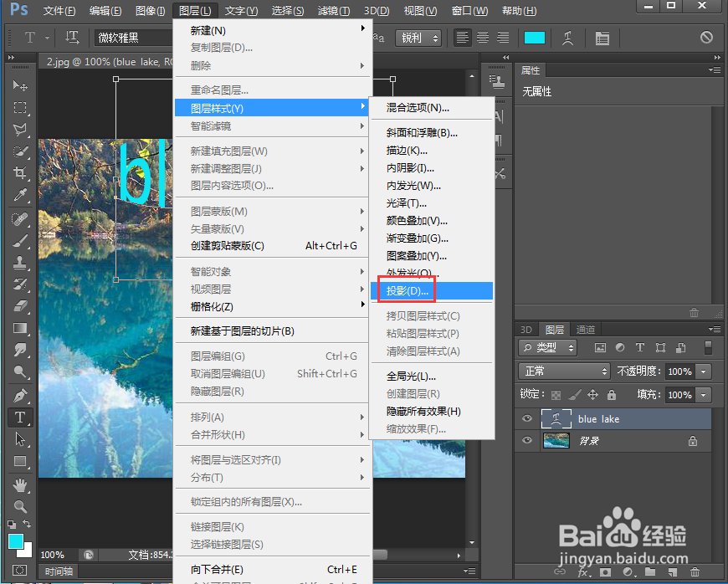The width and height of the screenshot is (728, 584).
Task: Left align text button
Action: pos(463,38)
